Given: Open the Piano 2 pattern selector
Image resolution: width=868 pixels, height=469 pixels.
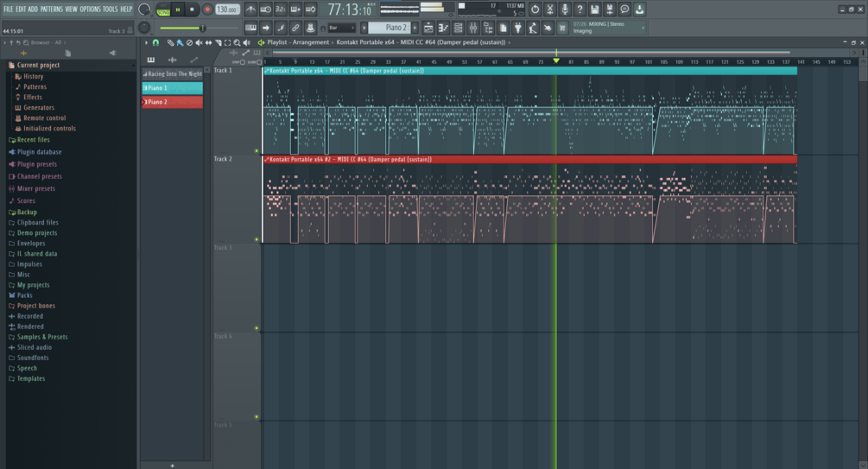Looking at the screenshot, I should [390, 28].
